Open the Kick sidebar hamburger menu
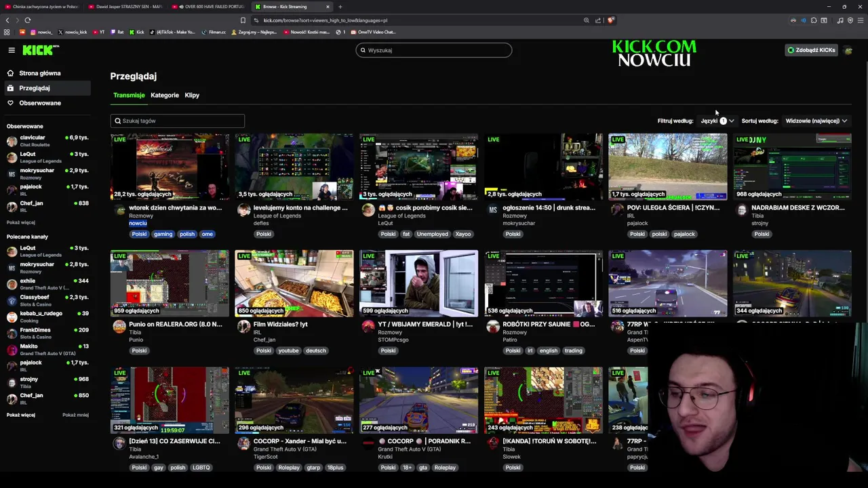 coord(12,50)
